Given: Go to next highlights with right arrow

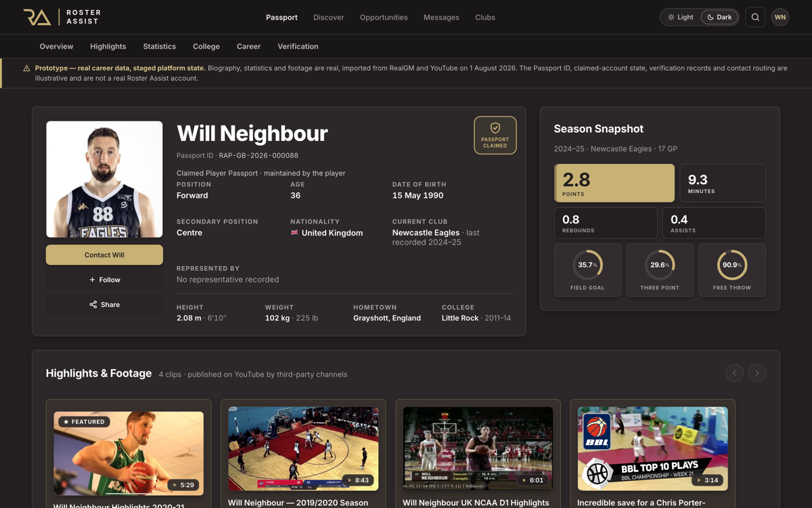Looking at the screenshot, I should [x=757, y=373].
